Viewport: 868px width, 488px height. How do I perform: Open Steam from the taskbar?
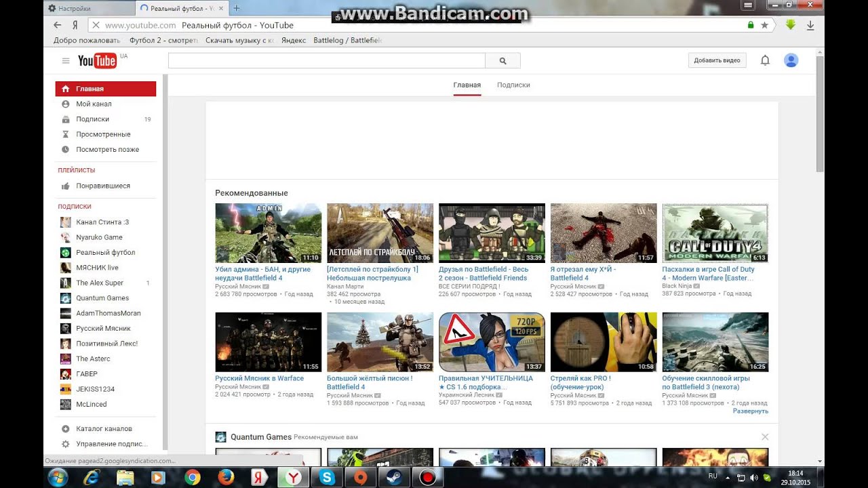click(x=394, y=477)
